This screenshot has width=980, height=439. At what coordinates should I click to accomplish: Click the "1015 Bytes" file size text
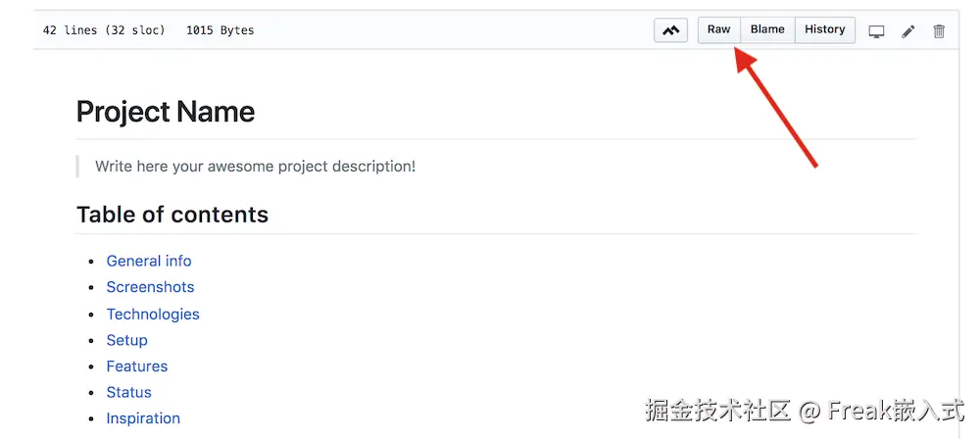click(220, 30)
